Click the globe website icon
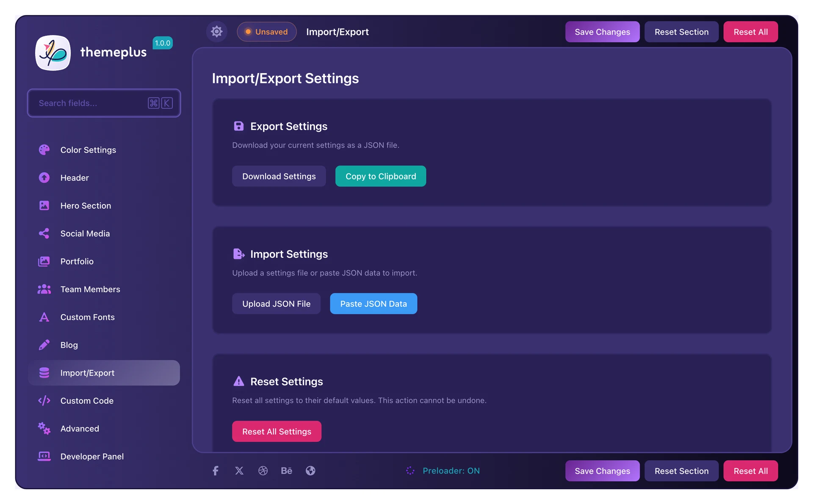Viewport: 813px width, 504px height. click(x=310, y=471)
